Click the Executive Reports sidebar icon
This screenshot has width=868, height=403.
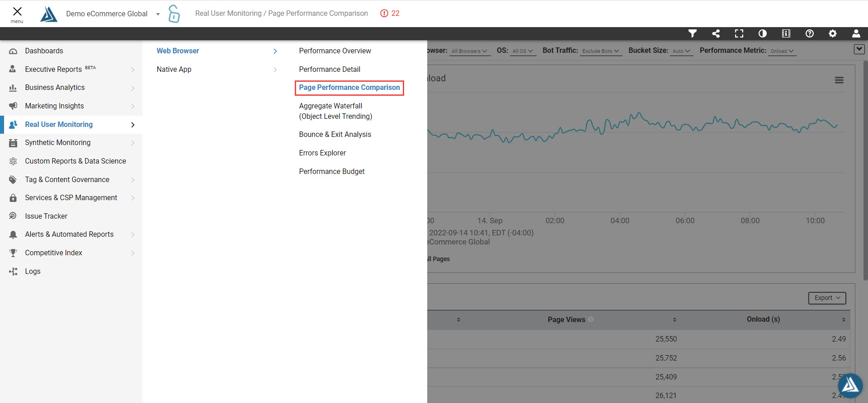[x=13, y=69]
